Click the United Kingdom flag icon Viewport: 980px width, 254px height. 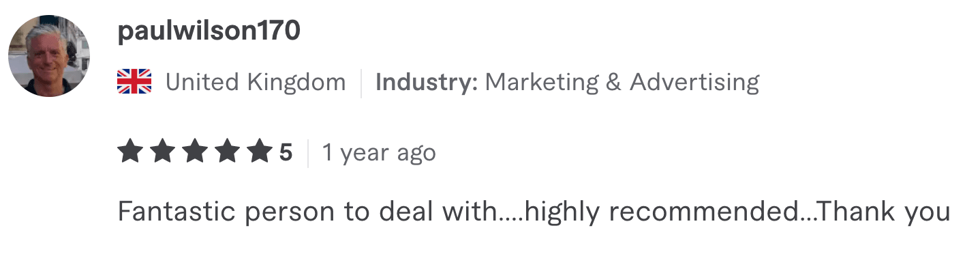click(x=134, y=83)
